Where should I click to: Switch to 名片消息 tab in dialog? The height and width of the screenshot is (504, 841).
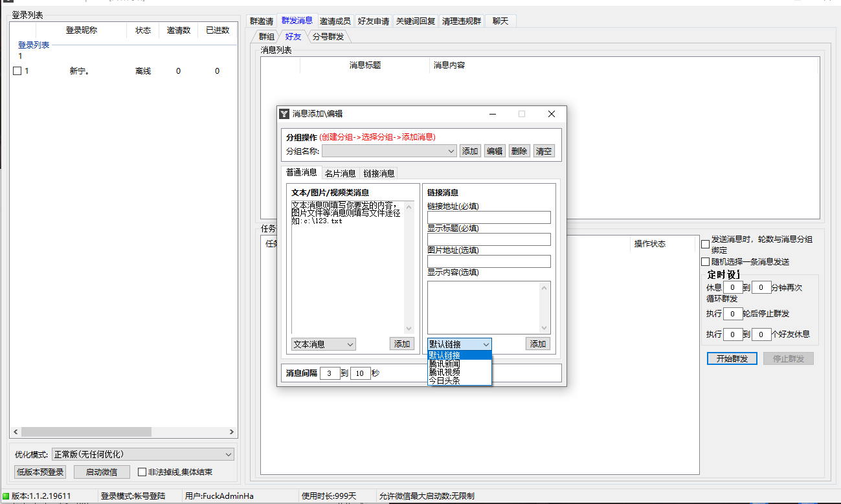pos(340,173)
